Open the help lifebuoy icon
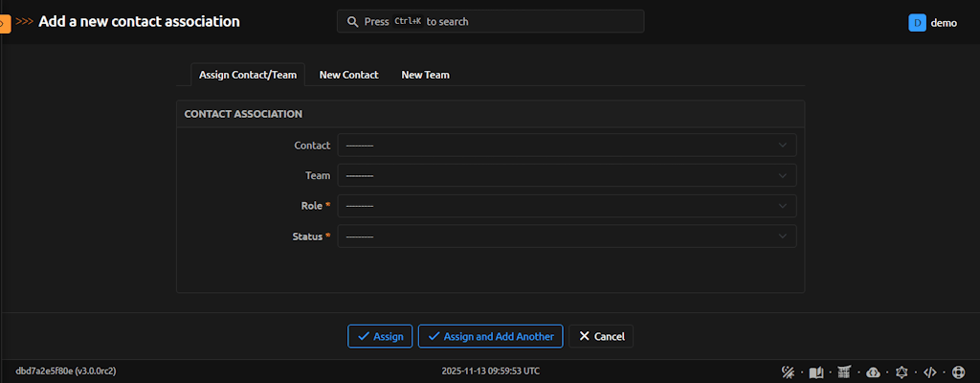The image size is (980, 383). point(957,372)
